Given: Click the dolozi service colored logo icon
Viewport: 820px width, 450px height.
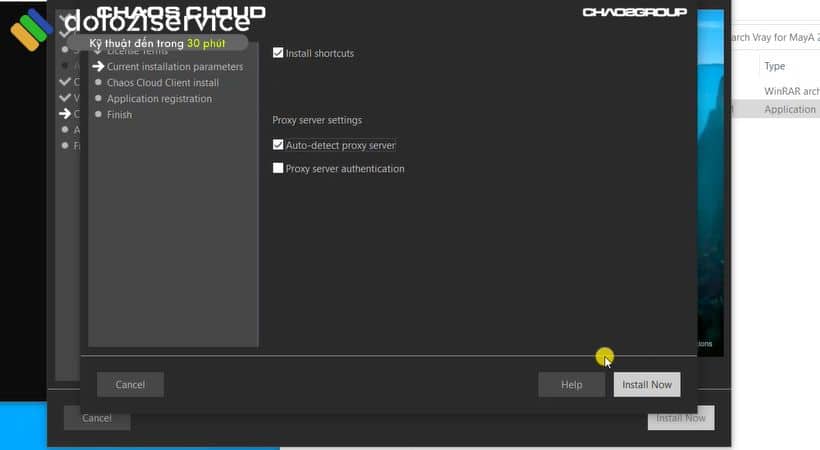Looking at the screenshot, I should pyautogui.click(x=31, y=28).
